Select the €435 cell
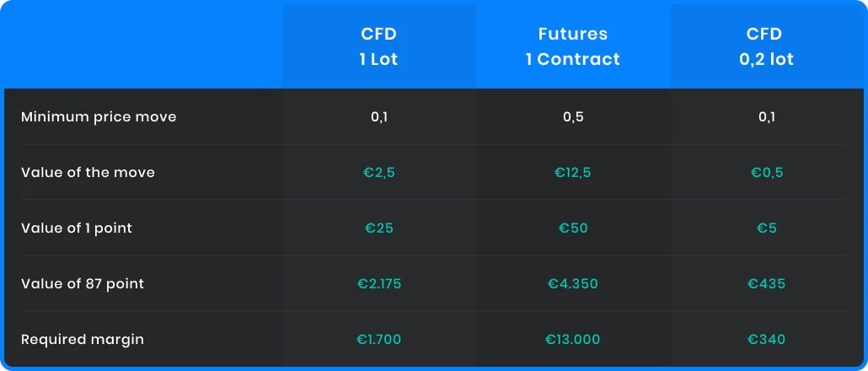Viewport: 868px width, 371px height. (x=767, y=284)
